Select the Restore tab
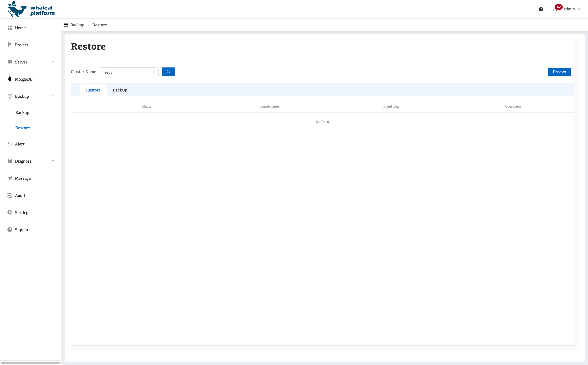Image resolution: width=588 pixels, height=365 pixels. coord(93,90)
